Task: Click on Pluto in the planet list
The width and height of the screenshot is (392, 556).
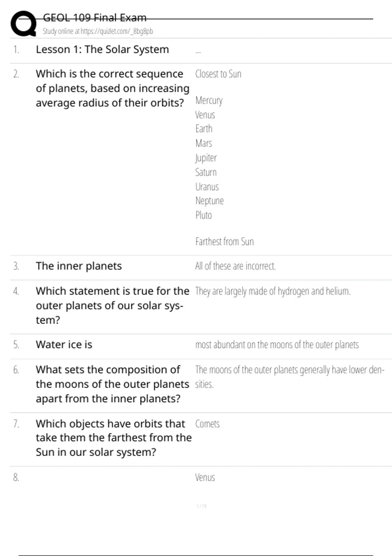Action: click(x=204, y=215)
